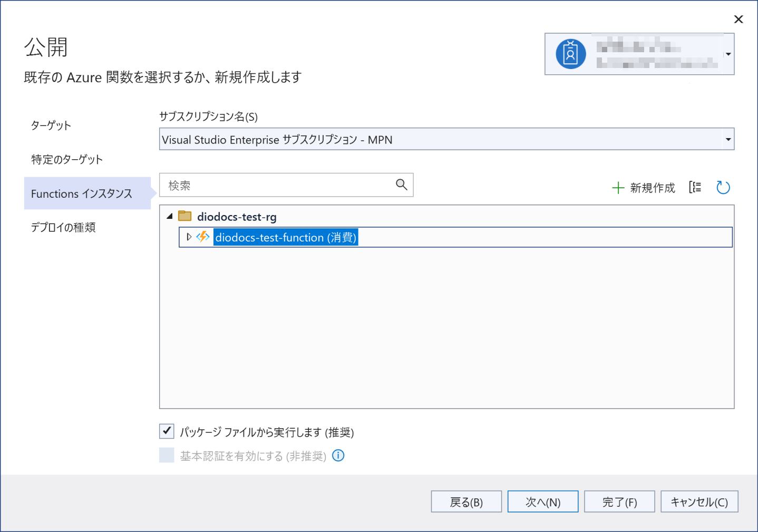Screen dimensions: 758x532
Task: Click the account badge icon
Action: [x=570, y=54]
